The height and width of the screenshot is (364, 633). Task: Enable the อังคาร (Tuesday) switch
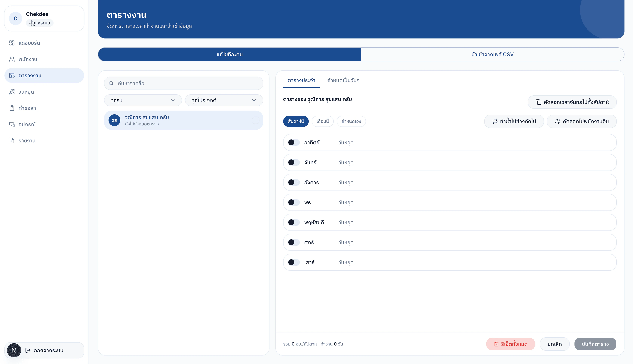pos(294,183)
